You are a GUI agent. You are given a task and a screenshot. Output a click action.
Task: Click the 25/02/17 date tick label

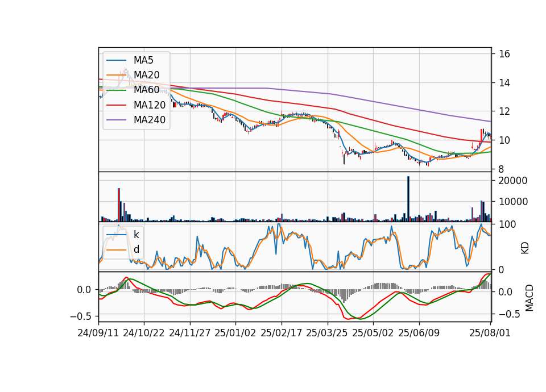coord(282,333)
